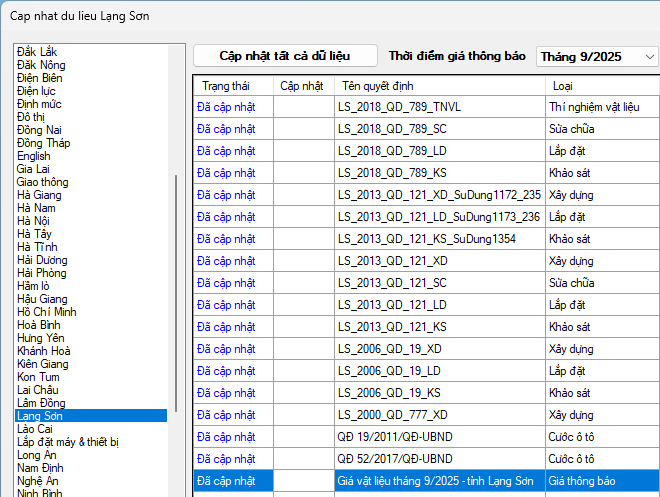Image resolution: width=660 pixels, height=497 pixels.
Task: Click 'Đã cập nhật' link for LS_2018_QD_789_TNVL
Action: coord(226,107)
